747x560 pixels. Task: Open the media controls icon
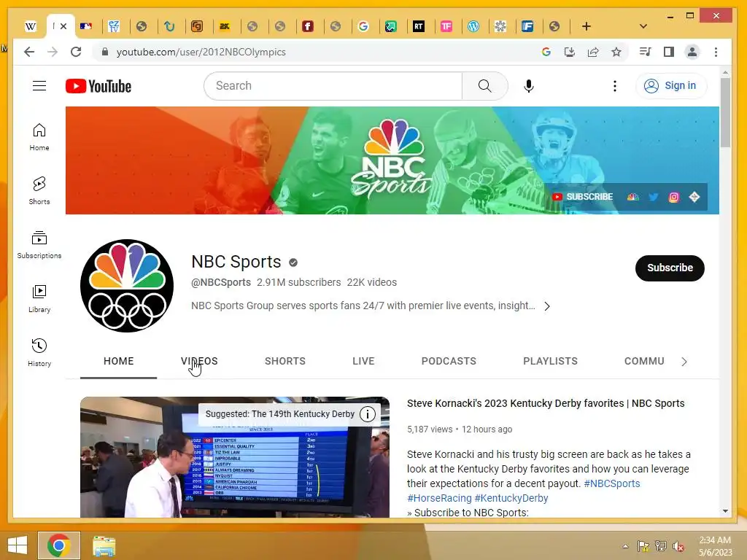coord(645,52)
